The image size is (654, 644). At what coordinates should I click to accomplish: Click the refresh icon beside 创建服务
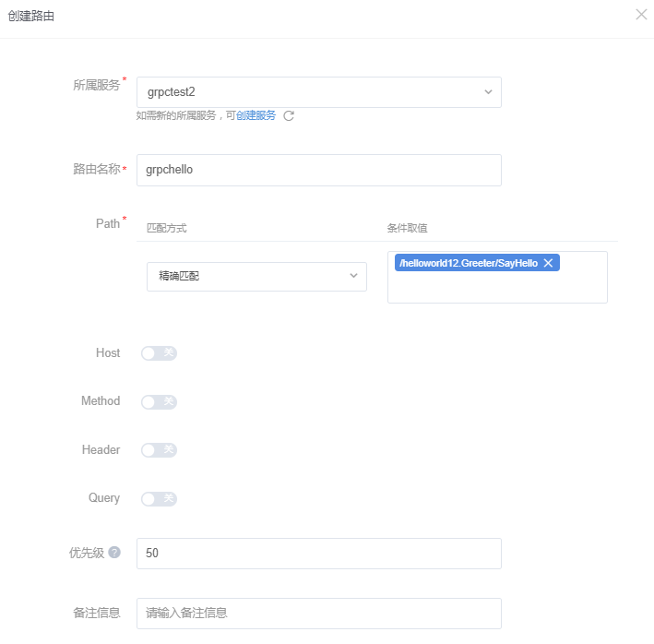289,115
